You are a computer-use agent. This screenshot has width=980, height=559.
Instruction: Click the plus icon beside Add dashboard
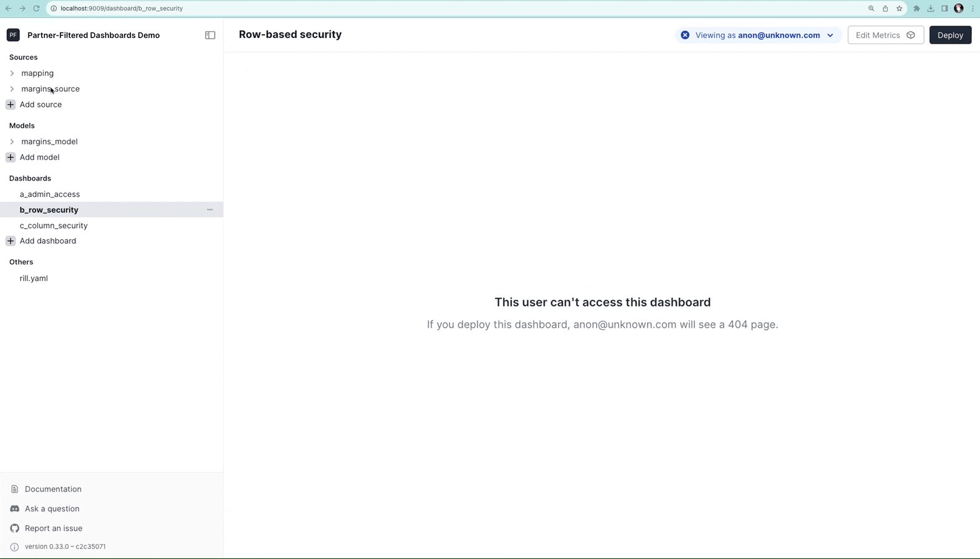click(11, 241)
